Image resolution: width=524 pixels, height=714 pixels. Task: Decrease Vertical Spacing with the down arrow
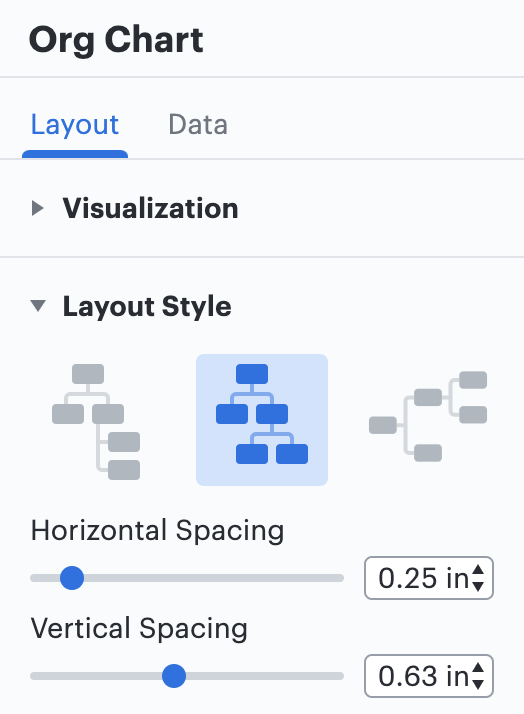478,684
